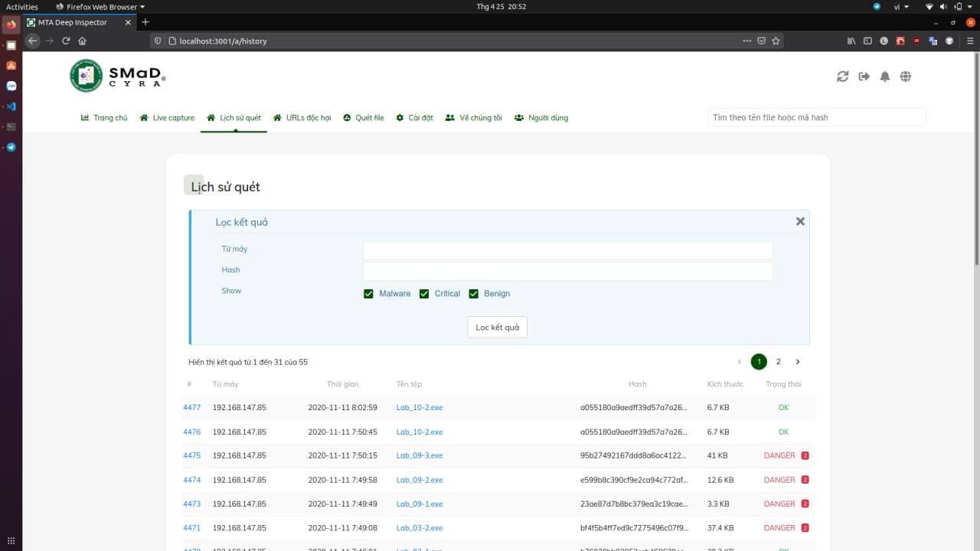Open the Quét file menu item
Viewport: 980px width, 551px height.
click(x=363, y=118)
